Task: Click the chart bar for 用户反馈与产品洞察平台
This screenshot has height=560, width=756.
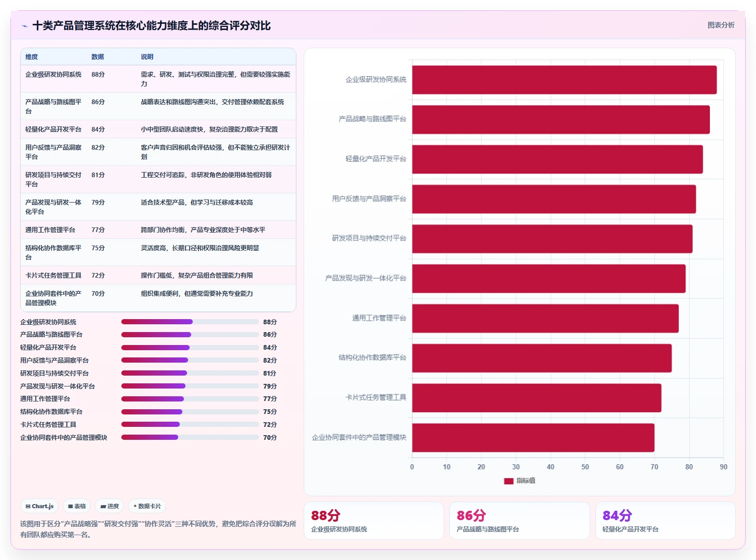Action: (554, 199)
